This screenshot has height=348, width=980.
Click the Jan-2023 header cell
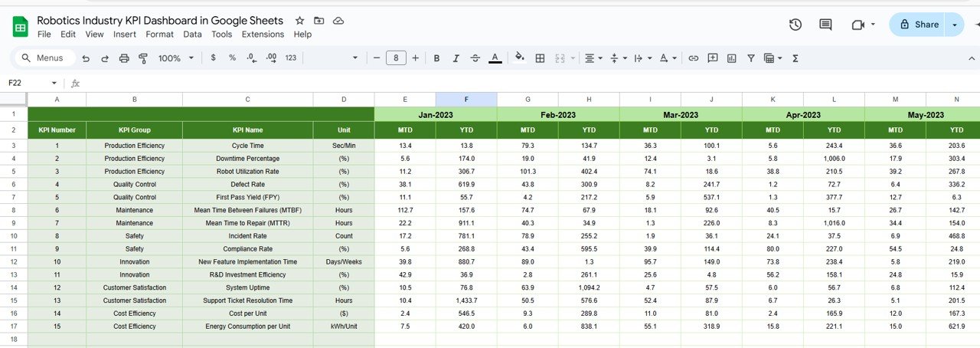436,114
